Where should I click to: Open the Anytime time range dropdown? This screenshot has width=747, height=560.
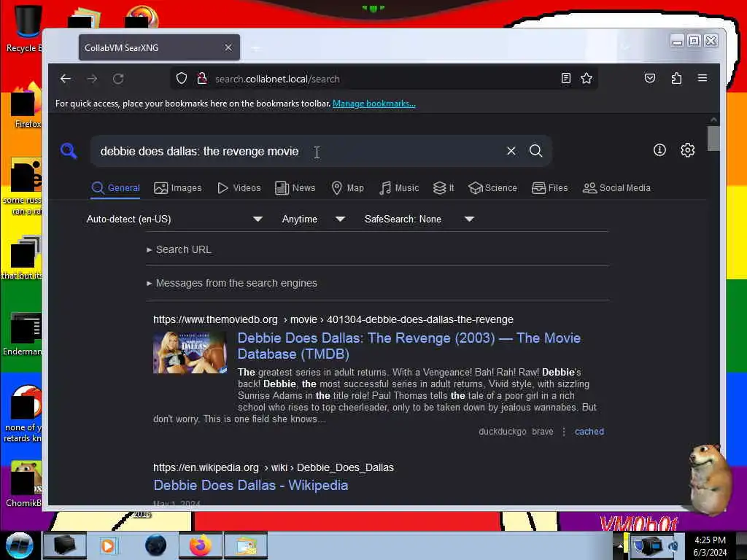(313, 219)
